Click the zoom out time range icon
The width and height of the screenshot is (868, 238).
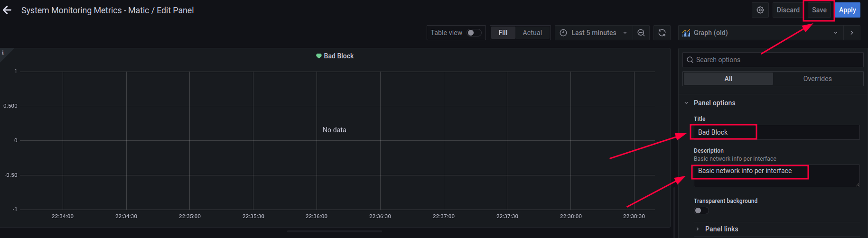641,33
